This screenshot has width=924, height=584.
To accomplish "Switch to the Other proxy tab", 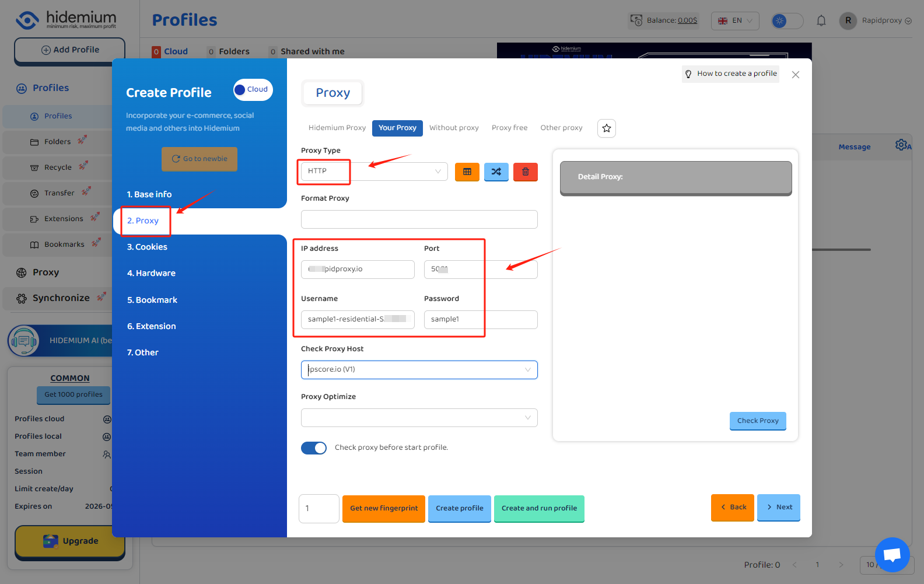I will (x=561, y=128).
